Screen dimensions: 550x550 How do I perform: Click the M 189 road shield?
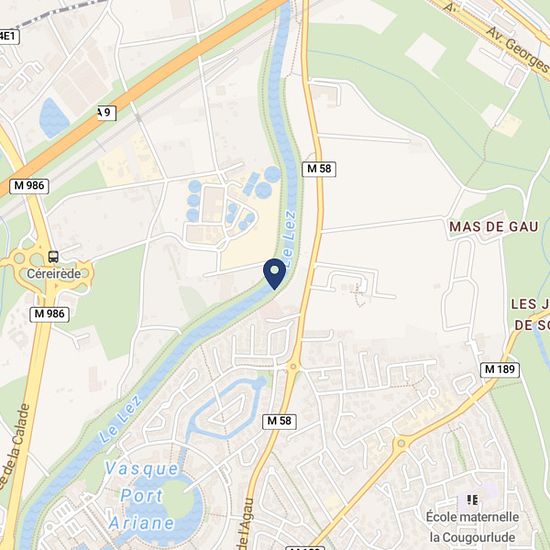coord(499,370)
